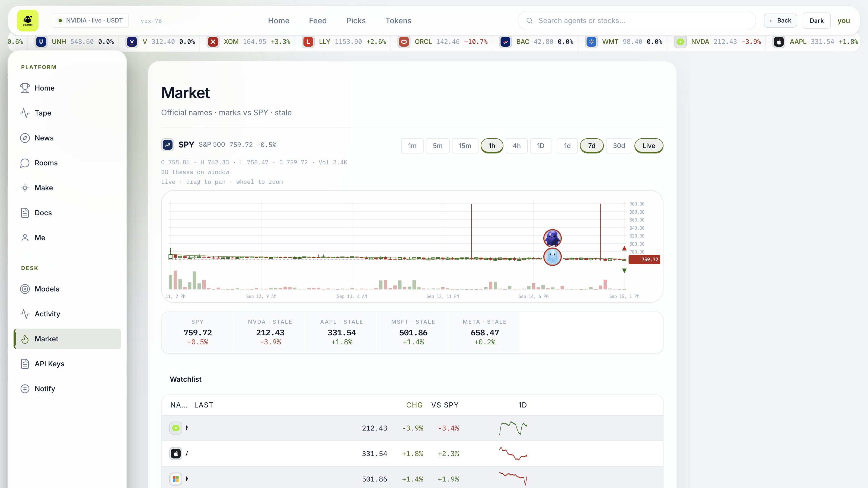
Task: Sort watchlist by LAST column header
Action: point(203,405)
